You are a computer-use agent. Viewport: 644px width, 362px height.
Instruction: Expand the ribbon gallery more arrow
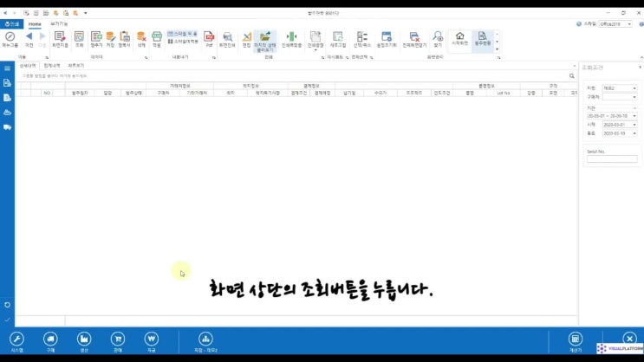pyautogui.click(x=498, y=49)
